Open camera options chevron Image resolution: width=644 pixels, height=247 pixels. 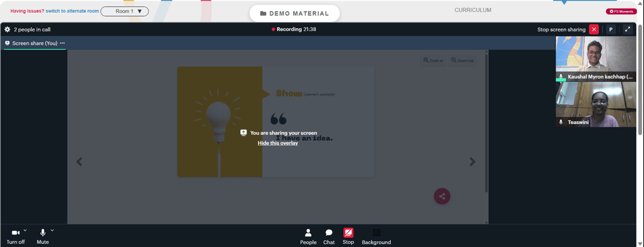point(25,230)
